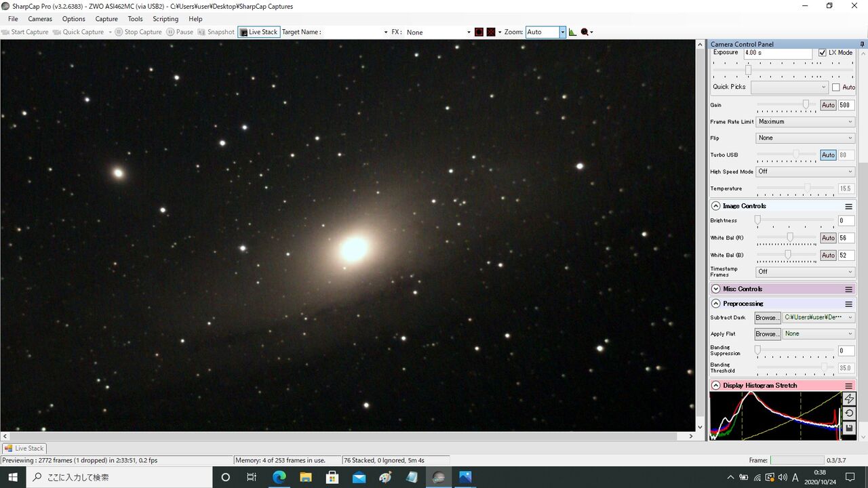
Task: Toggle Auto for White Bal (R)
Action: [828, 238]
